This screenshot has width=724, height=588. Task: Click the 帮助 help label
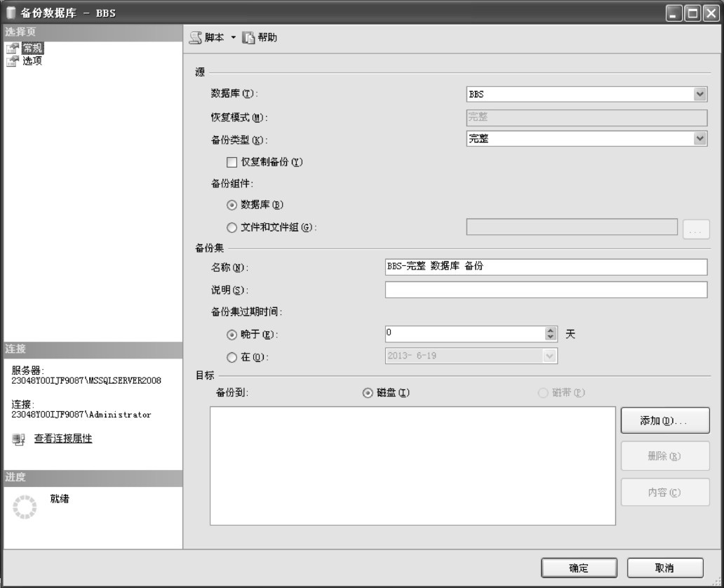click(267, 37)
